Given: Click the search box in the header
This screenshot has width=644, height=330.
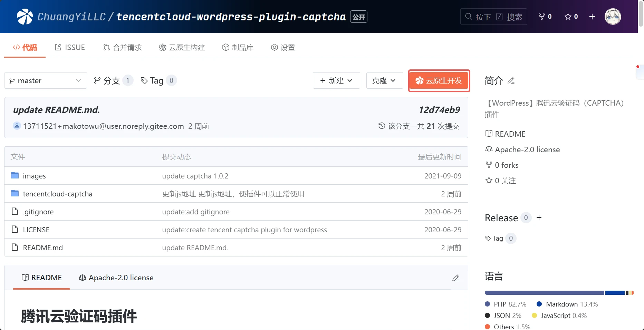Looking at the screenshot, I should tap(493, 17).
